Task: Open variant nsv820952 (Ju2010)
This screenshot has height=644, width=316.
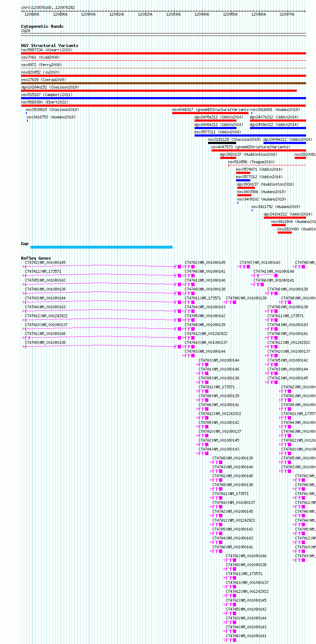Action: click(x=163, y=76)
